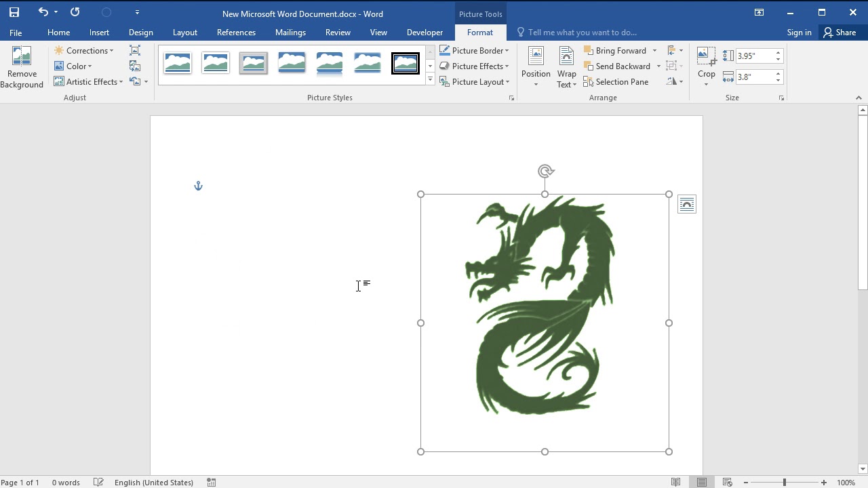Click Bring Forward
The width and height of the screenshot is (868, 488).
point(615,50)
